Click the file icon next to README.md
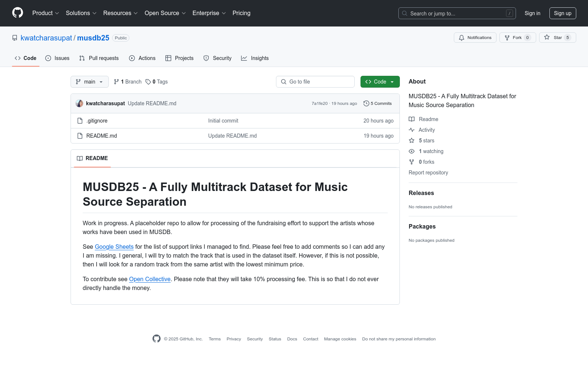Image resolution: width=588 pixels, height=368 pixels. coord(80,136)
